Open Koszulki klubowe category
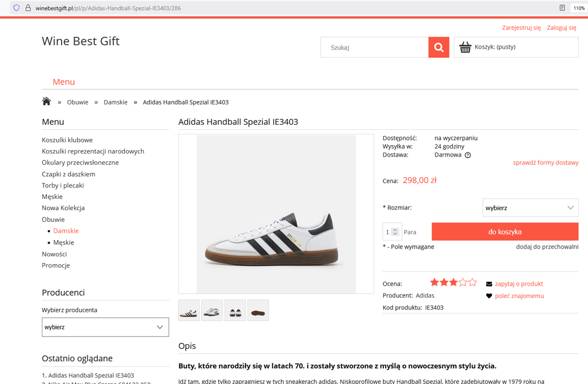The height and width of the screenshot is (384, 588). 67,139
